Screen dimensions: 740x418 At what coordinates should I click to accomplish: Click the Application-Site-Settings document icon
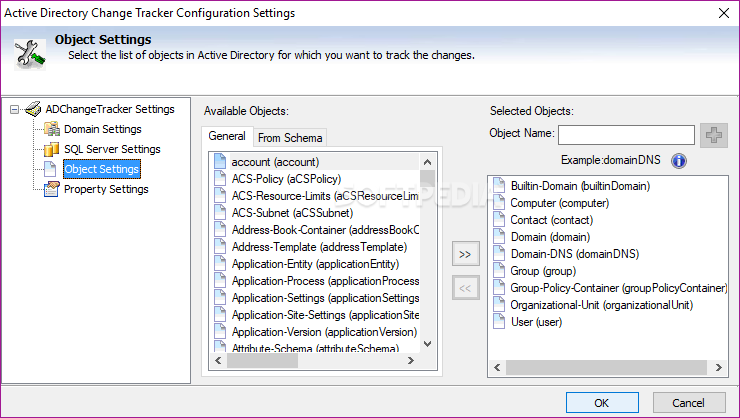(x=220, y=314)
